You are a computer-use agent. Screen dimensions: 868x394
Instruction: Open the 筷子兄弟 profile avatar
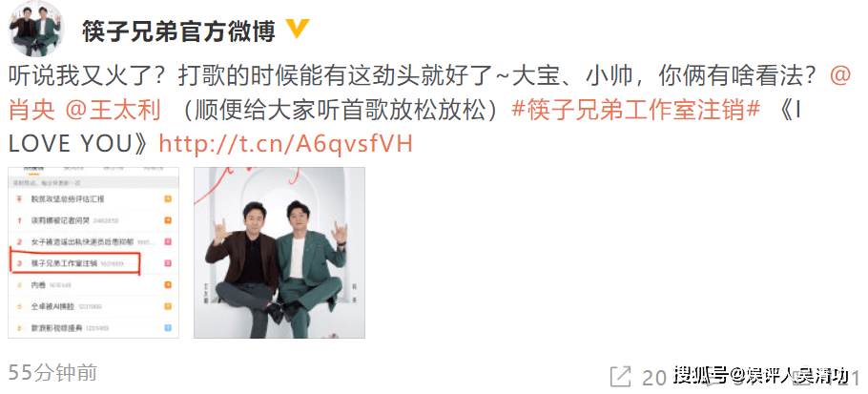point(36,29)
